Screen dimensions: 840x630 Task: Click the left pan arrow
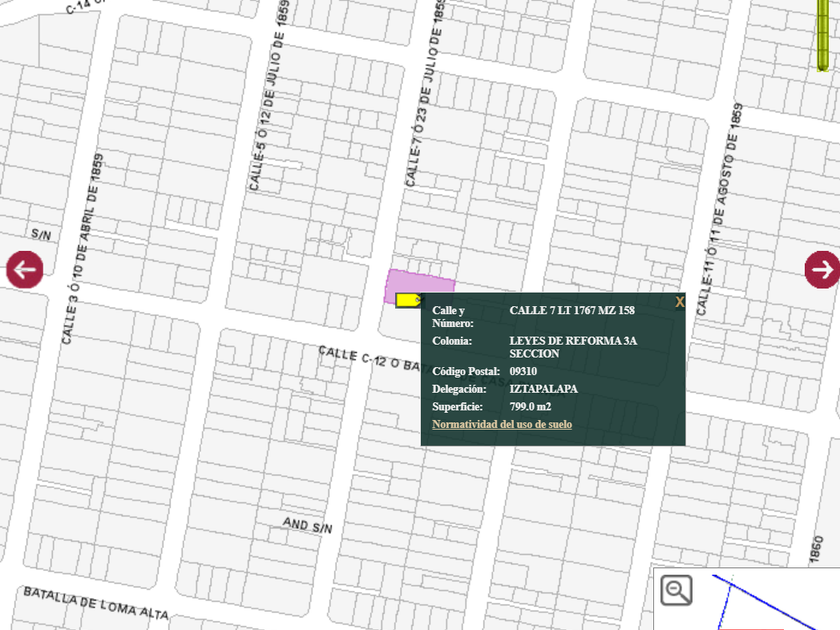(25, 269)
